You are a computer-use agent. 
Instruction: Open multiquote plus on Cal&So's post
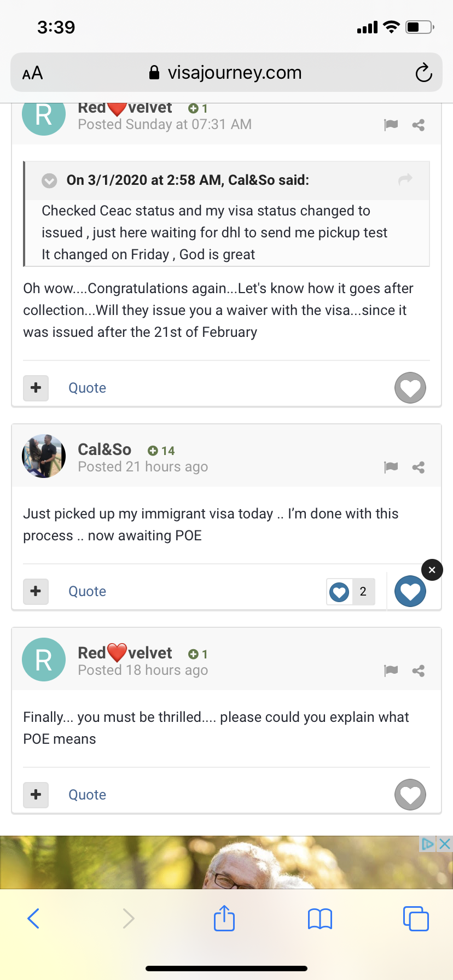coord(36,591)
